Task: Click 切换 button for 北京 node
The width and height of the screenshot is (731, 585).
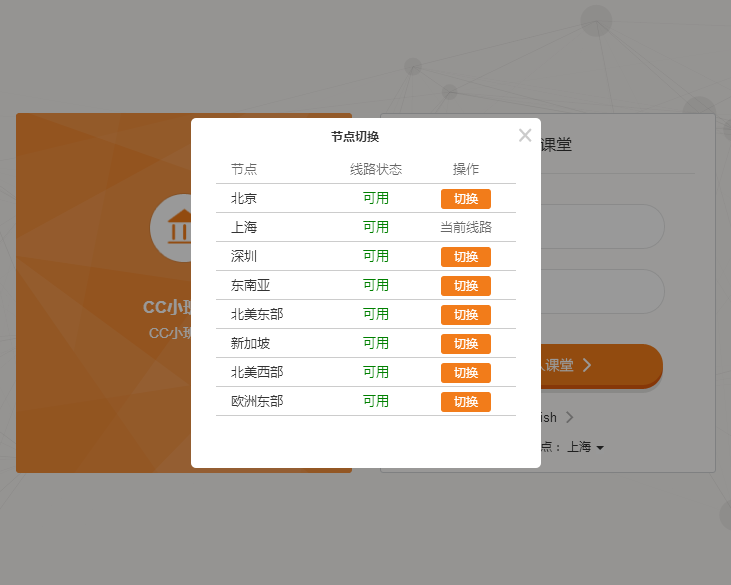Action: click(465, 199)
